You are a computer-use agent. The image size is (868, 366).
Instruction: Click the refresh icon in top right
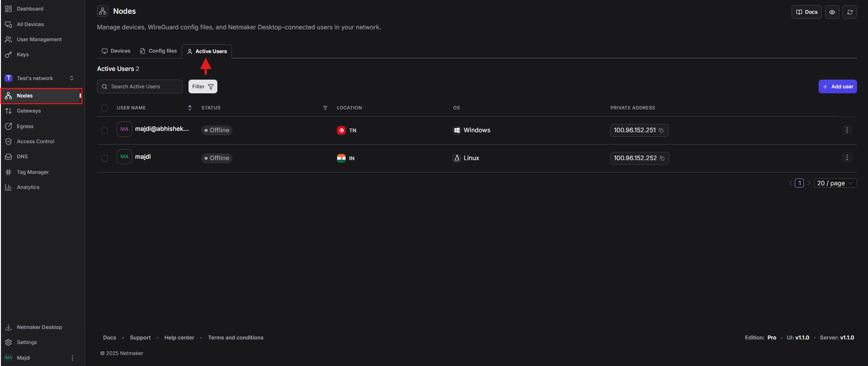[850, 12]
